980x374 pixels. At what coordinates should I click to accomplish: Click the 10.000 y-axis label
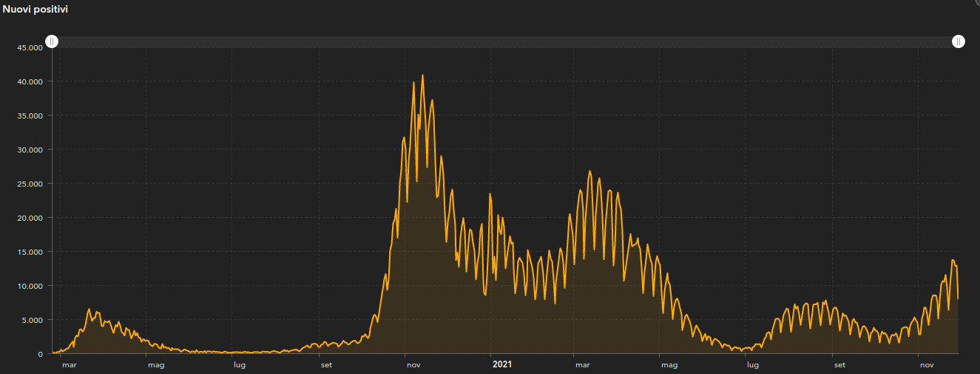pyautogui.click(x=31, y=286)
